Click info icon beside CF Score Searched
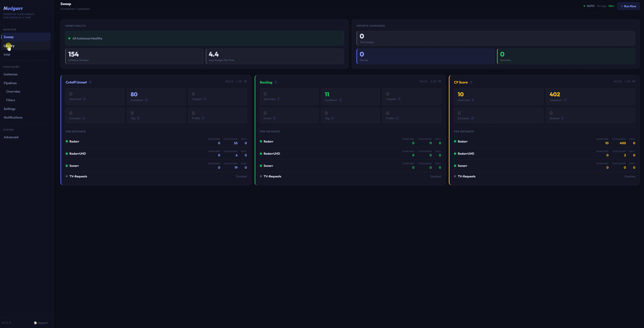Viewport: 644px width, 328px height. click(x=472, y=100)
